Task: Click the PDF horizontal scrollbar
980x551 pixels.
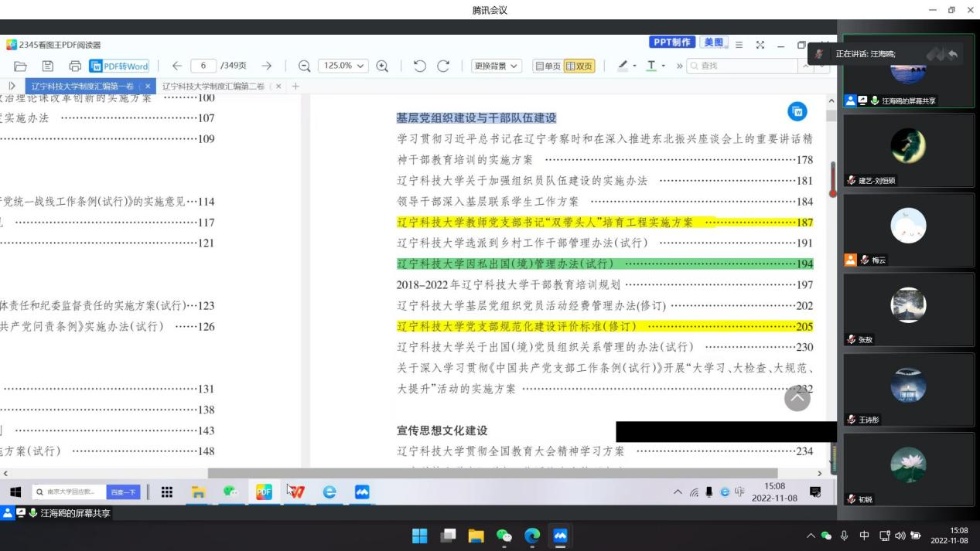Action: 493,473
